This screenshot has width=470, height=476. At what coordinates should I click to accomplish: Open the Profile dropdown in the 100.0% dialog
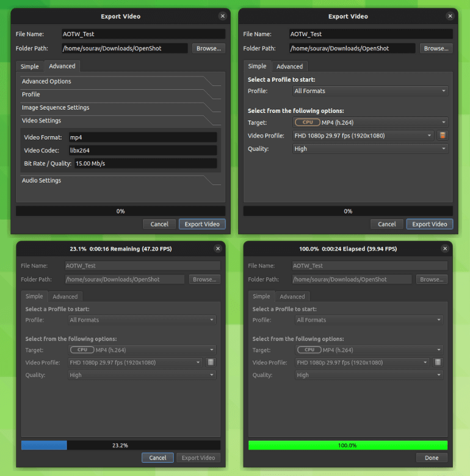pyautogui.click(x=369, y=320)
